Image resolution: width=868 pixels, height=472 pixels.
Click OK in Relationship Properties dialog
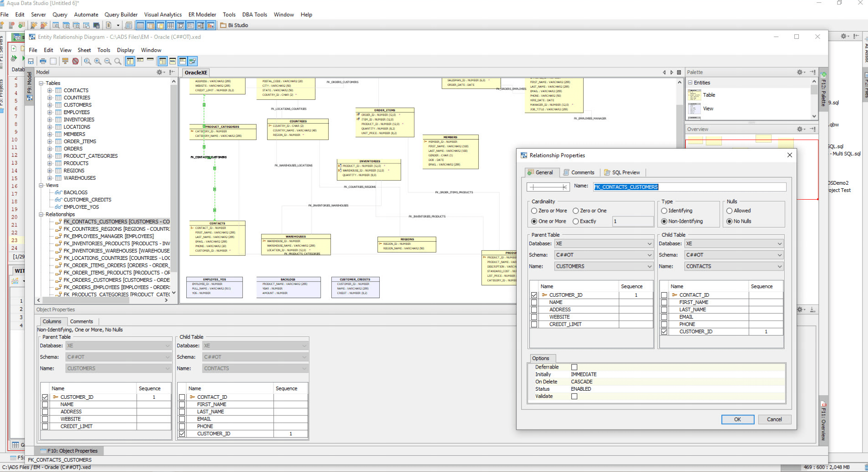click(x=737, y=420)
